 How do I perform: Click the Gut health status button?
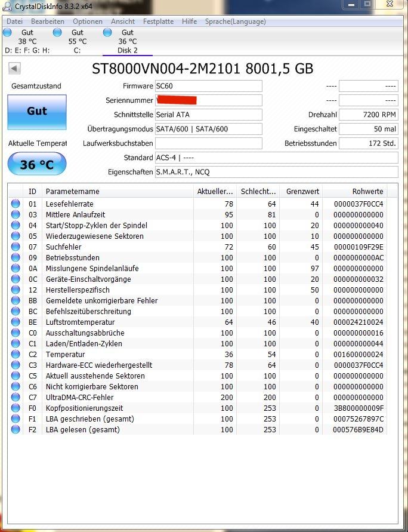pos(37,112)
